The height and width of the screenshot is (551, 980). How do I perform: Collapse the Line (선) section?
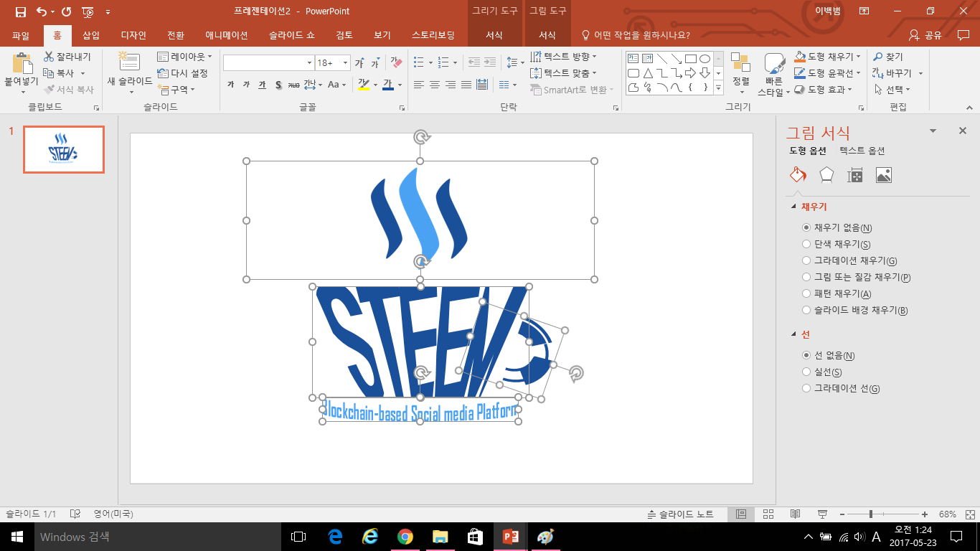(793, 334)
